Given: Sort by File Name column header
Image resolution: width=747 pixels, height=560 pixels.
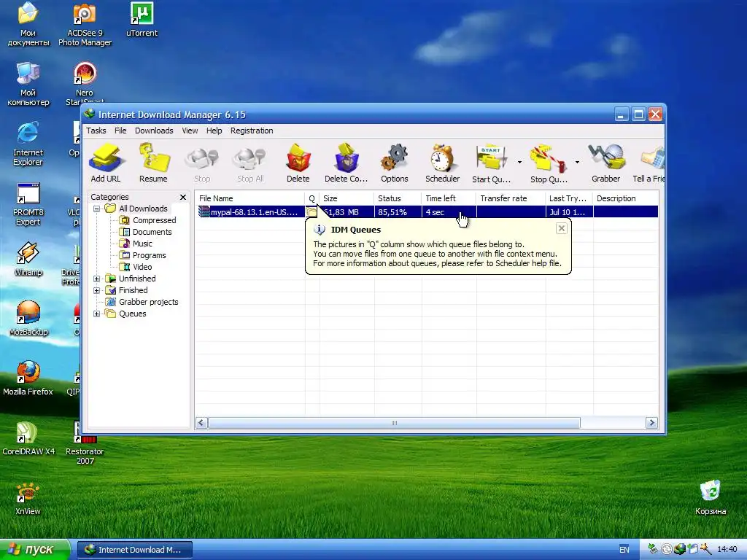Looking at the screenshot, I should coord(250,198).
